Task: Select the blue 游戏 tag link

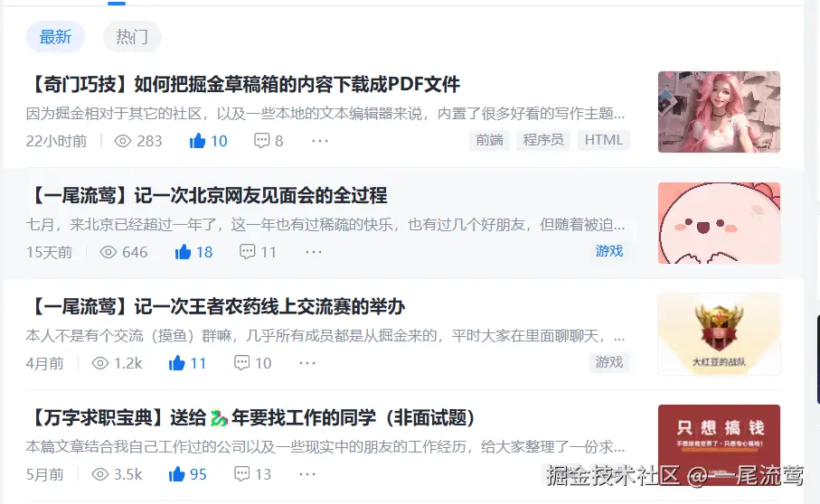Action: coord(609,251)
